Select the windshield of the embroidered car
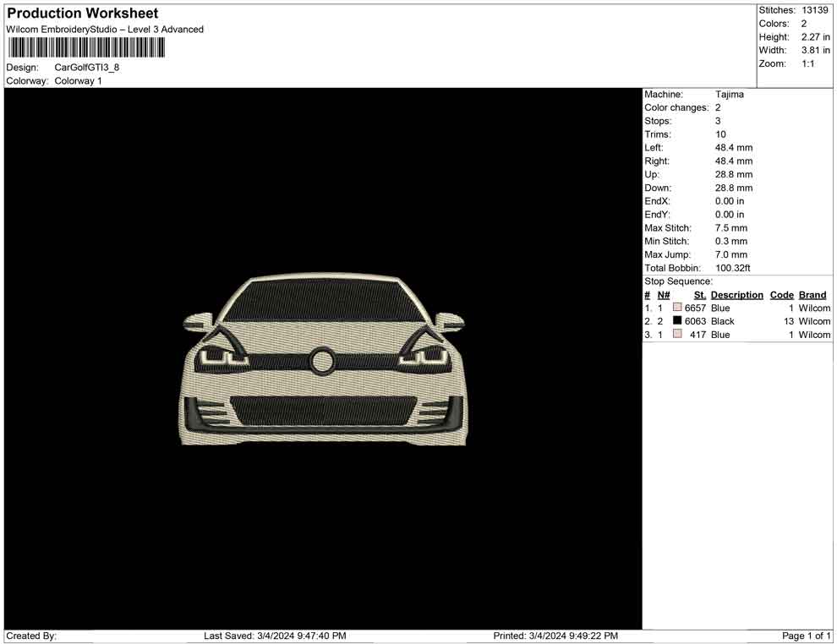Image resolution: width=837 pixels, height=644 pixels. [324, 301]
